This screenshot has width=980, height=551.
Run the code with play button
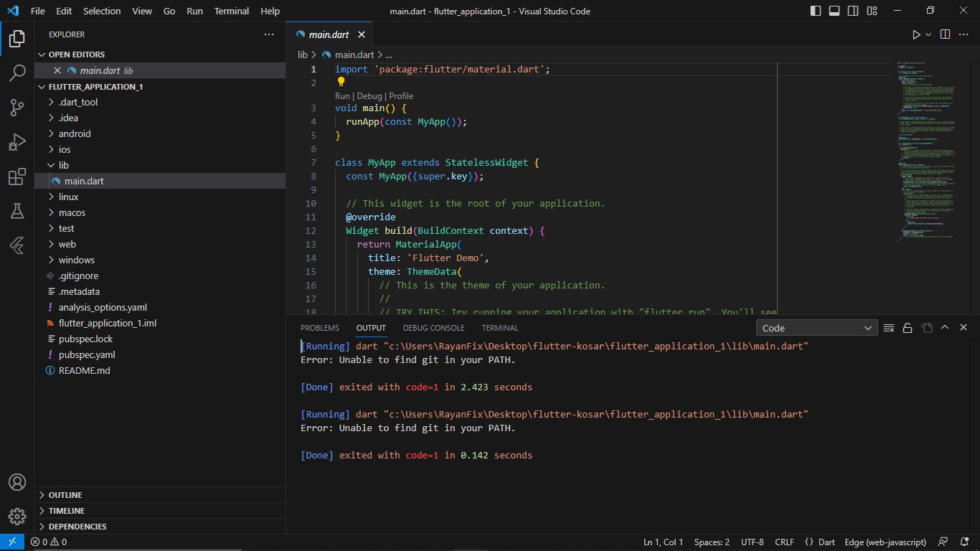[x=916, y=34]
